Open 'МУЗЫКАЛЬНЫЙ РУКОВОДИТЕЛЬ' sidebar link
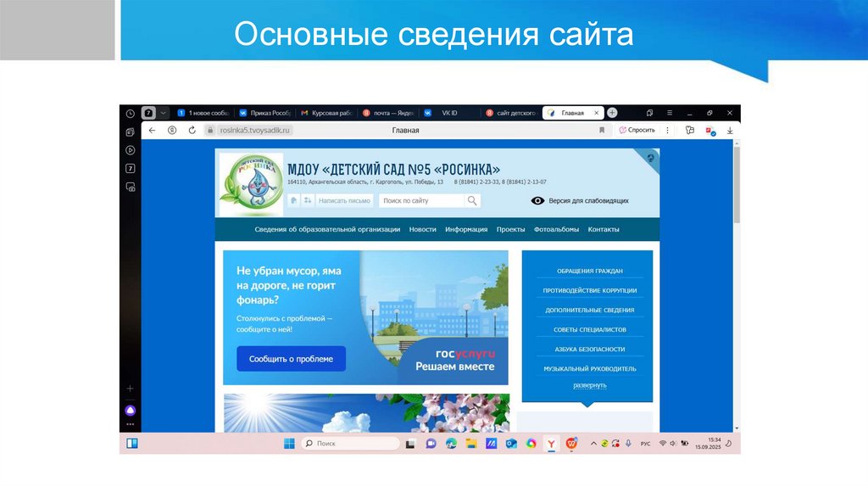 click(x=590, y=368)
